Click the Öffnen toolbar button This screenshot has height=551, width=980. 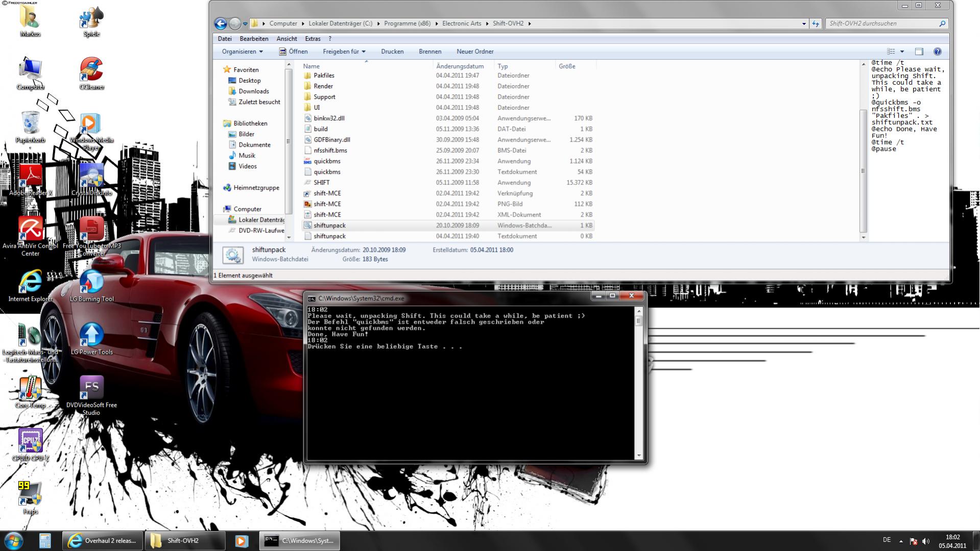294,52
